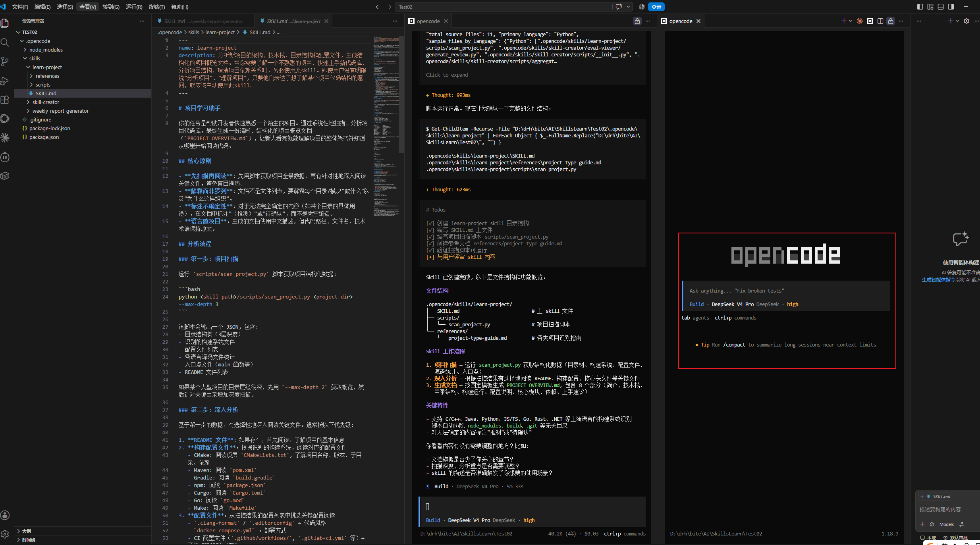This screenshot has width=980, height=545.
Task: Click the 默认审批 approval button
Action: [956, 538]
